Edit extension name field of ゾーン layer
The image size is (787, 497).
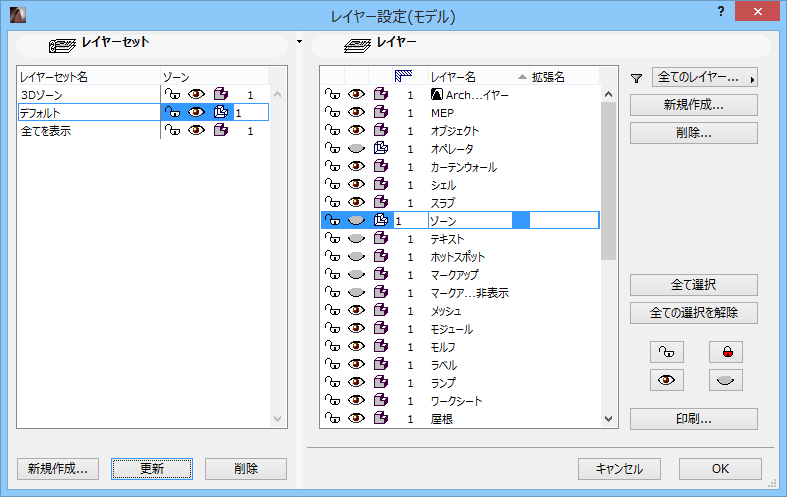(564, 220)
